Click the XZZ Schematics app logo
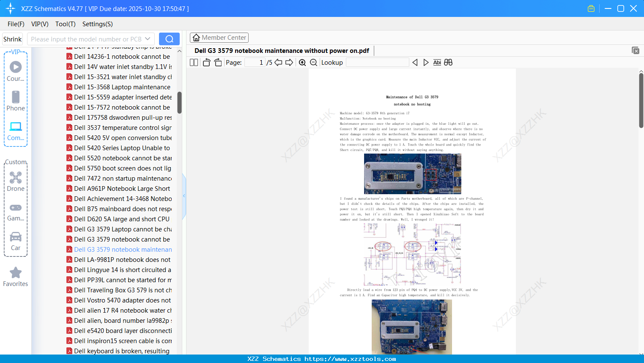Image resolution: width=644 pixels, height=363 pixels. [x=11, y=8]
